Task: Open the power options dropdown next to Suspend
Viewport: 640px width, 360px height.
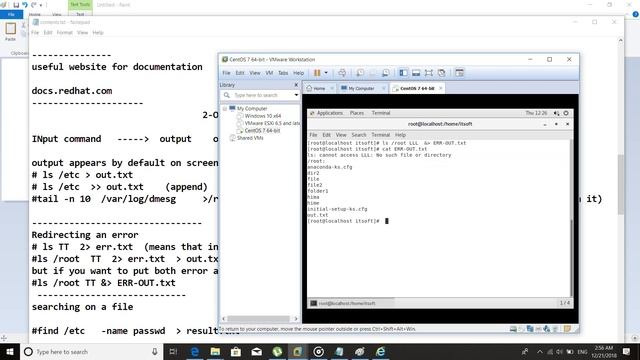Action: coord(326,73)
